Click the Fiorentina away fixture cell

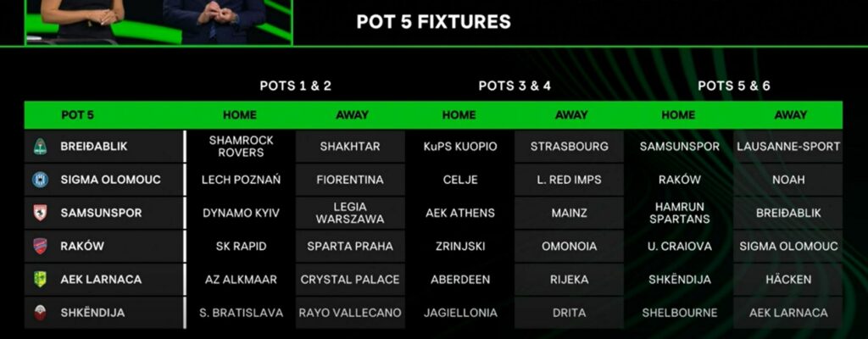pos(351,180)
